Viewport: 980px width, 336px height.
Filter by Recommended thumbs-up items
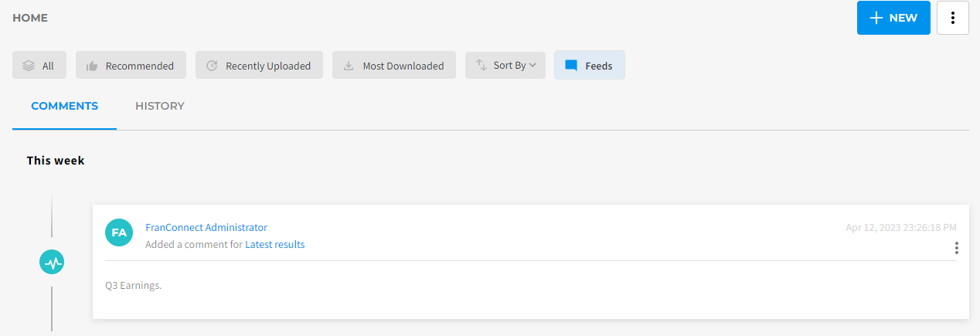click(x=131, y=66)
